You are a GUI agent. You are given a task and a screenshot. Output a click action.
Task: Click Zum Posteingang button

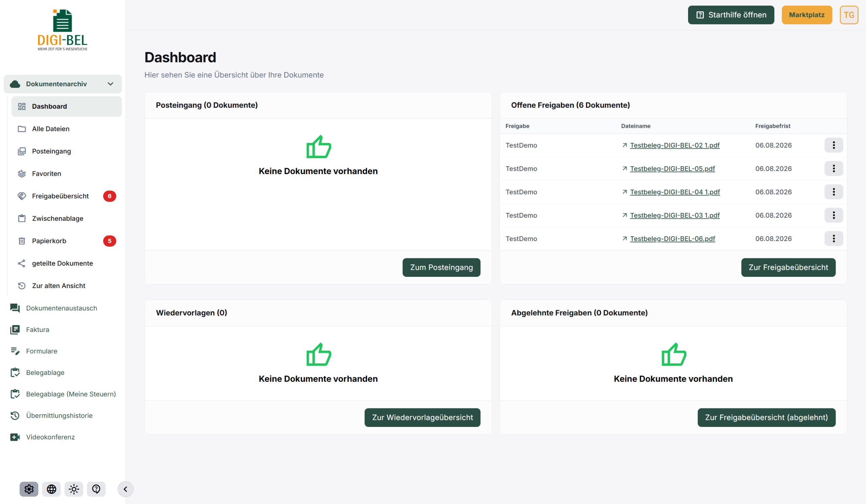[x=441, y=267]
